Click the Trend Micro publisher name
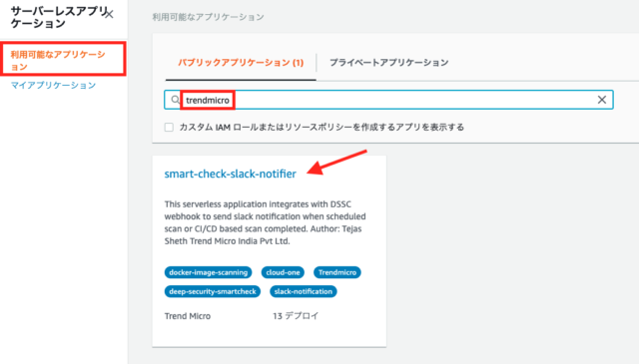The image size is (639, 364). pyautogui.click(x=188, y=316)
